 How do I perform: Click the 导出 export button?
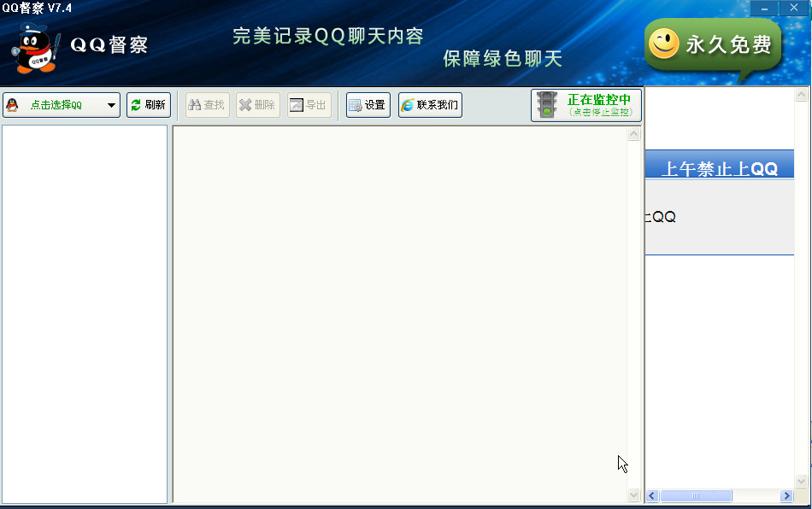click(309, 105)
